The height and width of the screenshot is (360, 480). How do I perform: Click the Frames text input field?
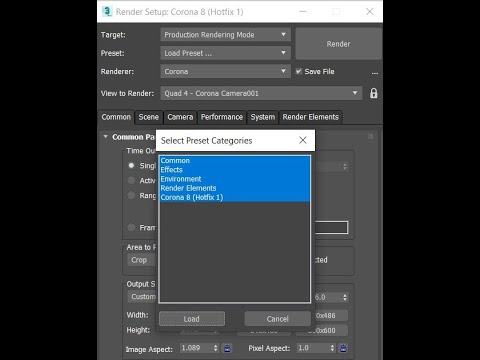tap(331, 227)
